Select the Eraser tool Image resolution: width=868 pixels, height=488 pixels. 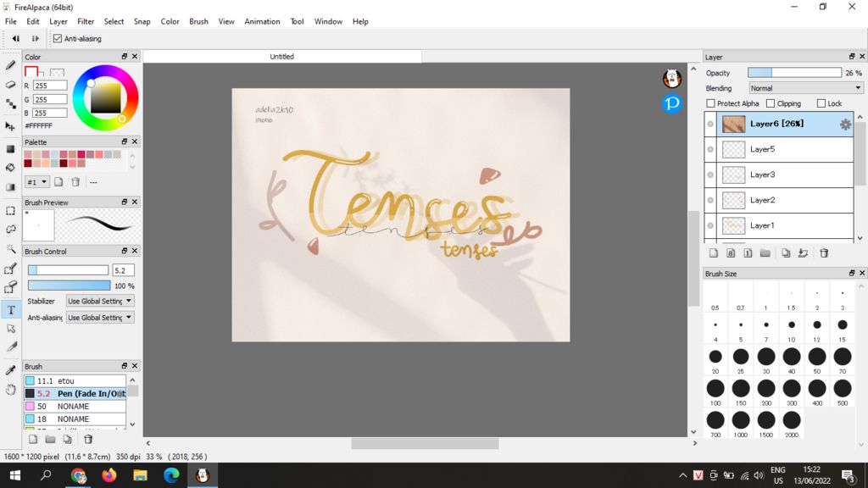[10, 85]
